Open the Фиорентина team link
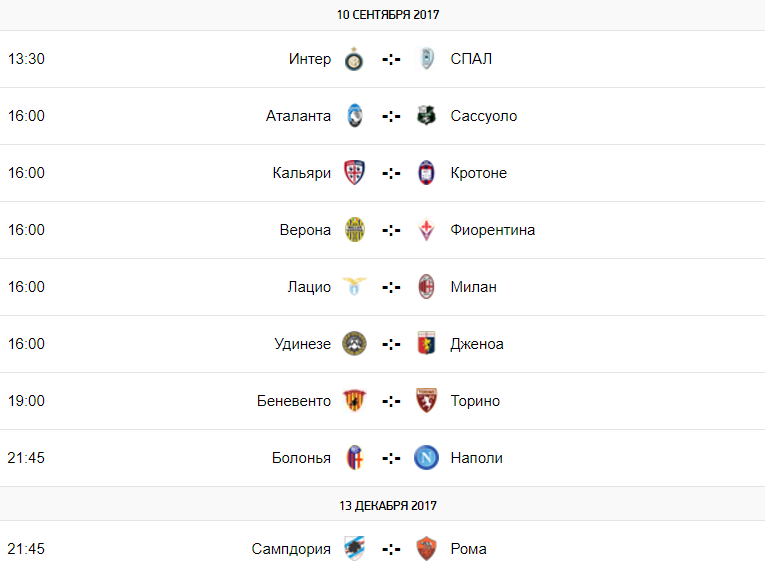This screenshot has width=765, height=571. (x=492, y=230)
